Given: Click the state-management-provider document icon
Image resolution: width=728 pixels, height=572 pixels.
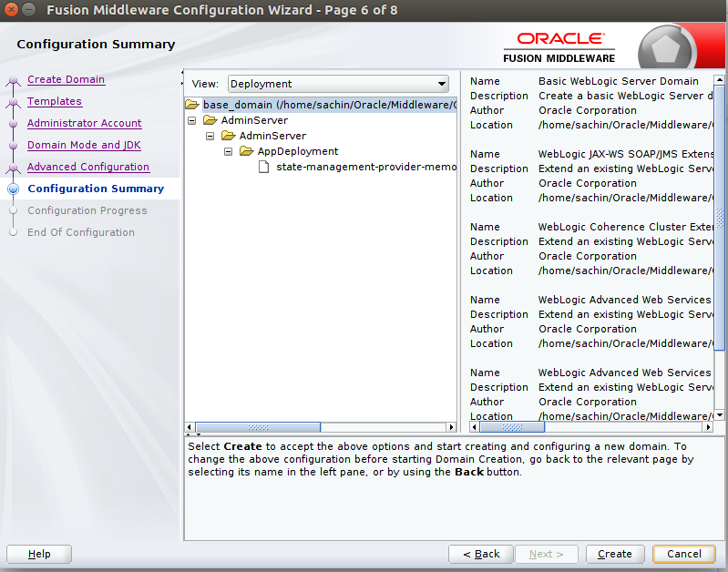Looking at the screenshot, I should [263, 167].
